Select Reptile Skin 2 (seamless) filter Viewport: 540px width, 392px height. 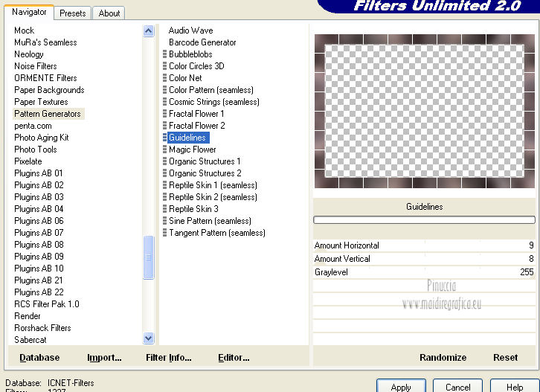[x=213, y=197]
